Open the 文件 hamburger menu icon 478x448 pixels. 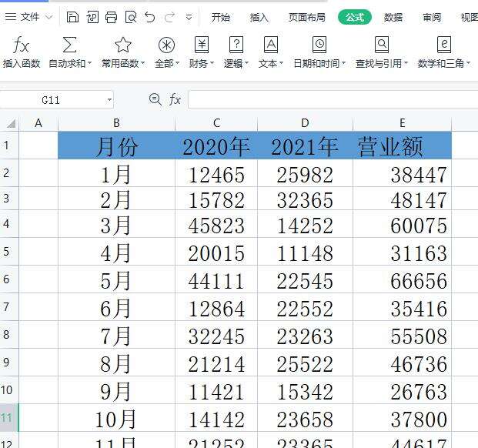point(11,17)
